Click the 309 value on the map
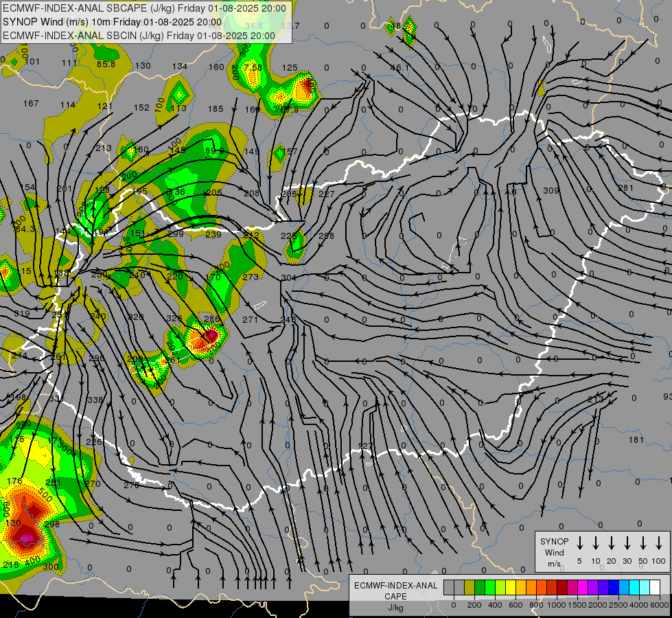The width and height of the screenshot is (672, 618). click(x=551, y=190)
